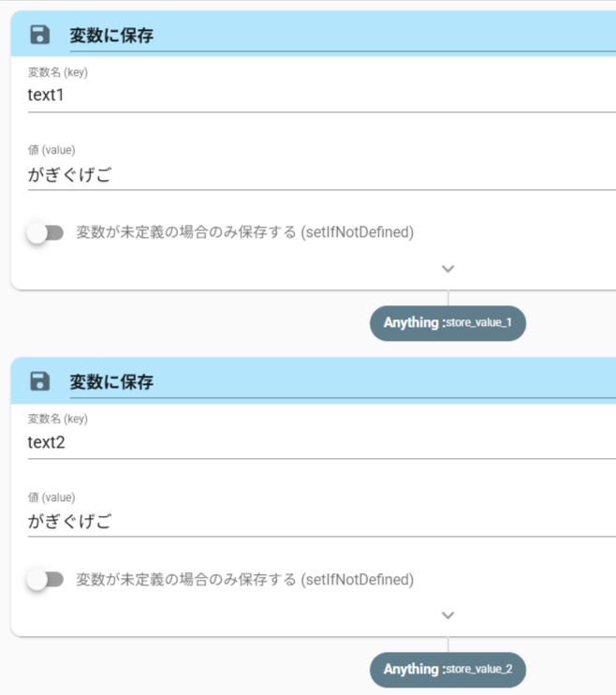Click the setIfNotDefined label in the second card
616x695 pixels.
click(244, 579)
